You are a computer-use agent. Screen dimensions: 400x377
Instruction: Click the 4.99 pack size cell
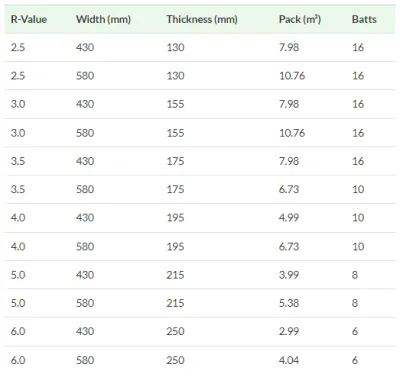(x=289, y=218)
